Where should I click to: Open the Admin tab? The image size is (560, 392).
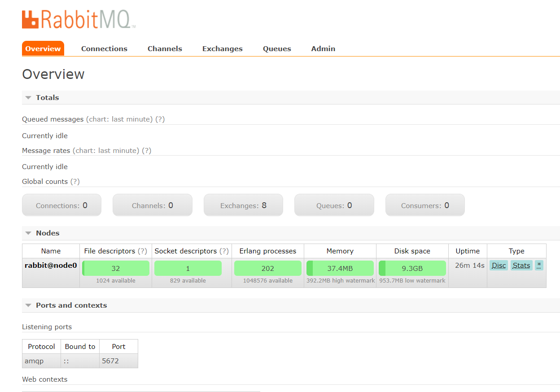tap(323, 48)
